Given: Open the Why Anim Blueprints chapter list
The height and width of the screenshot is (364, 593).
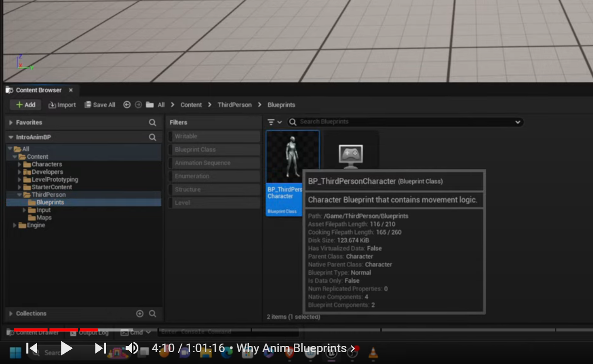Looking at the screenshot, I should point(296,348).
